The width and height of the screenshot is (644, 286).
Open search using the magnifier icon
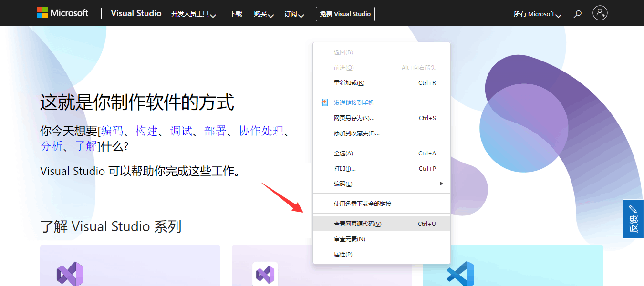click(577, 14)
